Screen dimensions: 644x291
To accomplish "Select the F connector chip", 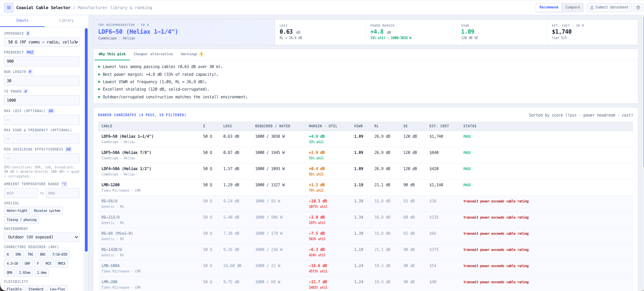I will click(x=38, y=264).
